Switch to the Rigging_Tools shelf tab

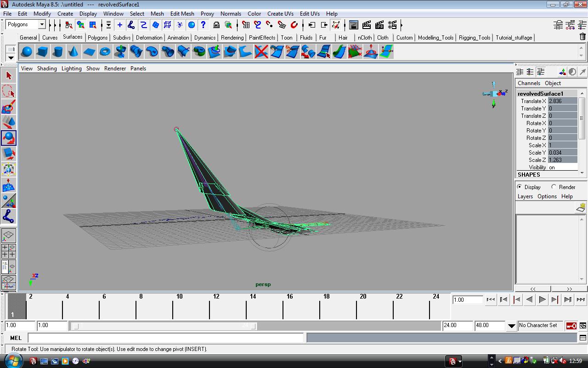(x=475, y=38)
